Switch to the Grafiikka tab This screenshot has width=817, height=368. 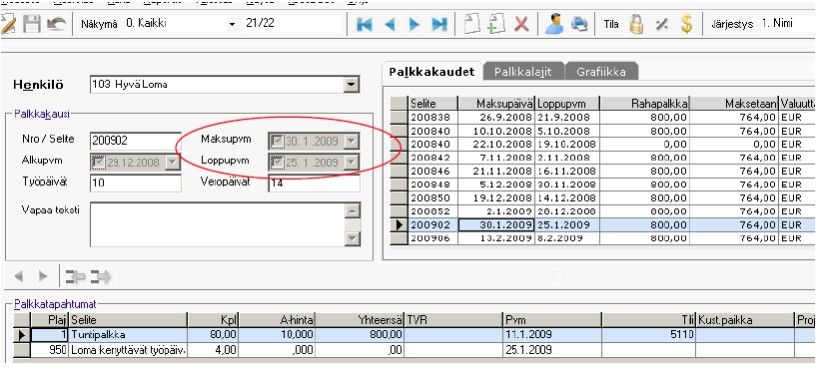(601, 72)
